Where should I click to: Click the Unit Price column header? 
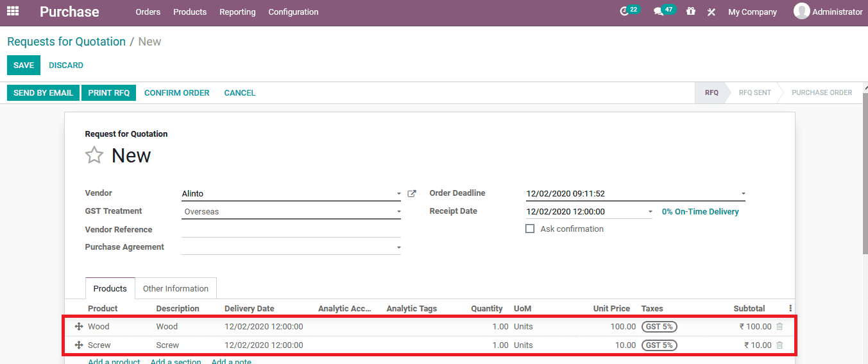611,308
